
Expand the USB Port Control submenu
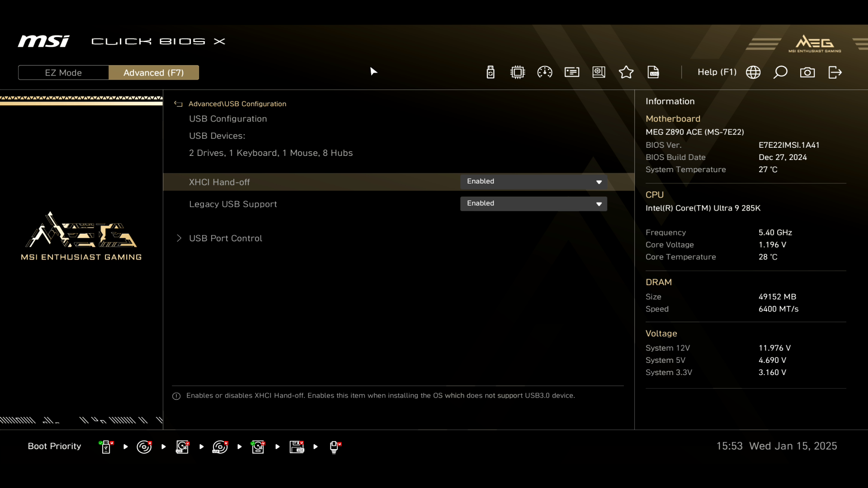tap(225, 238)
